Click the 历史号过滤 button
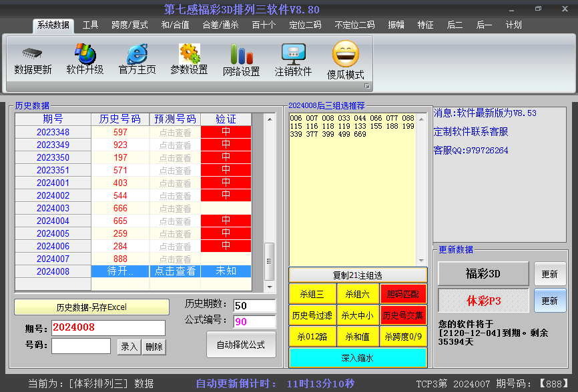 312,315
